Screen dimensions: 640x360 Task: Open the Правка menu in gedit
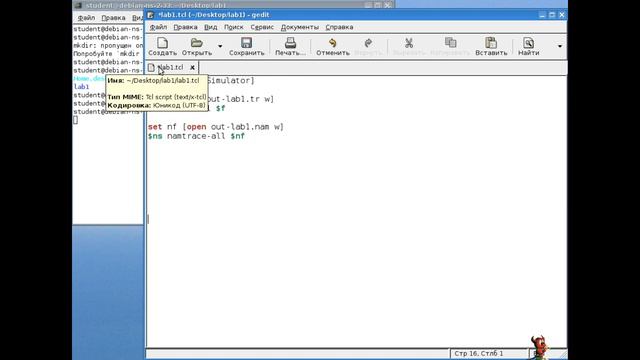(x=185, y=27)
